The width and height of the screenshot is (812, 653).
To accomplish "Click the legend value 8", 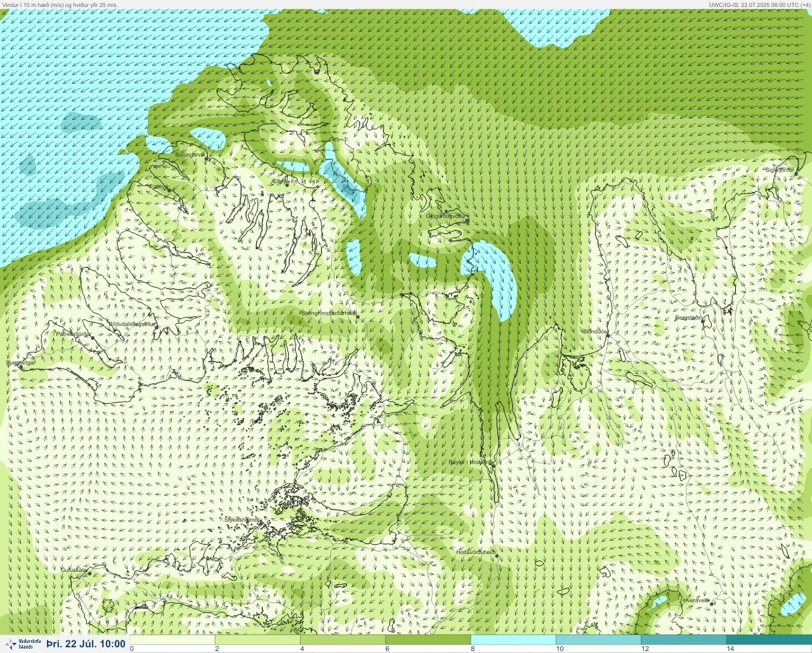I will (x=473, y=649).
